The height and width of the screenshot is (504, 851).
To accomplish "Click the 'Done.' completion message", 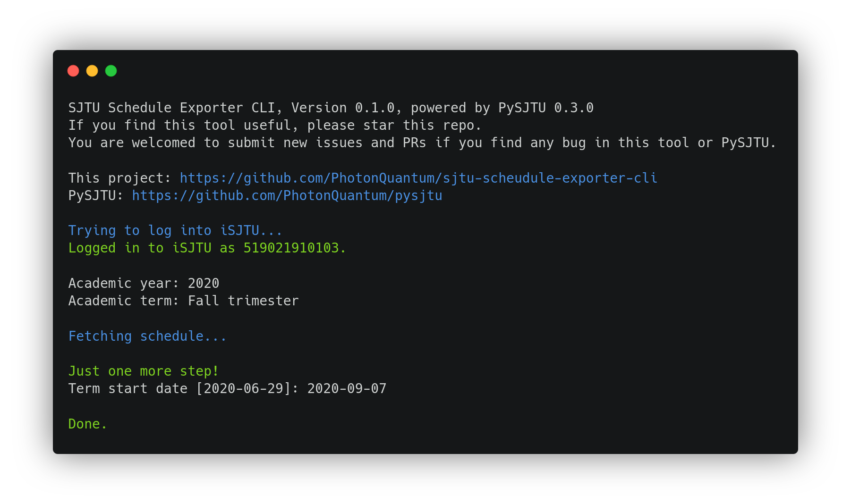I will coord(87,424).
